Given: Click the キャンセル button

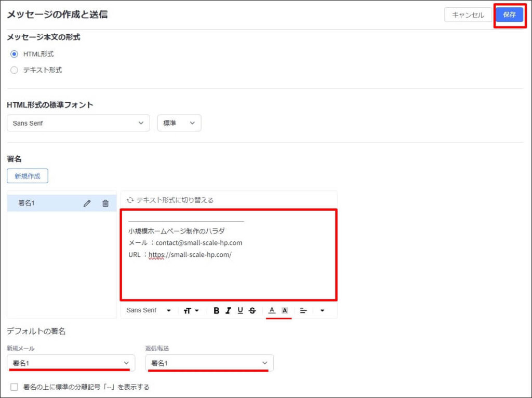Looking at the screenshot, I should [468, 15].
